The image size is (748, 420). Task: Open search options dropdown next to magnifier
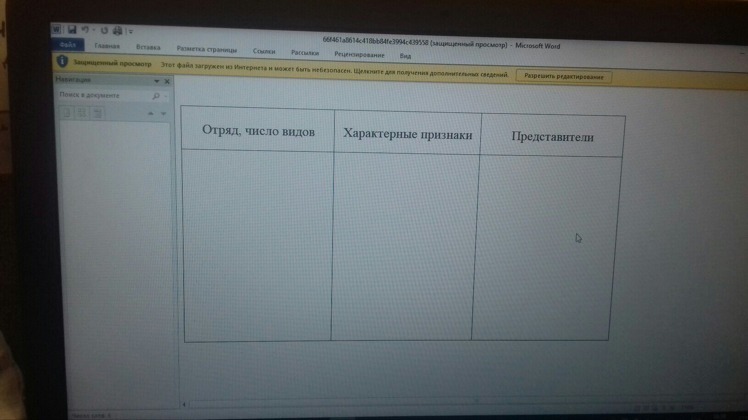coord(166,97)
